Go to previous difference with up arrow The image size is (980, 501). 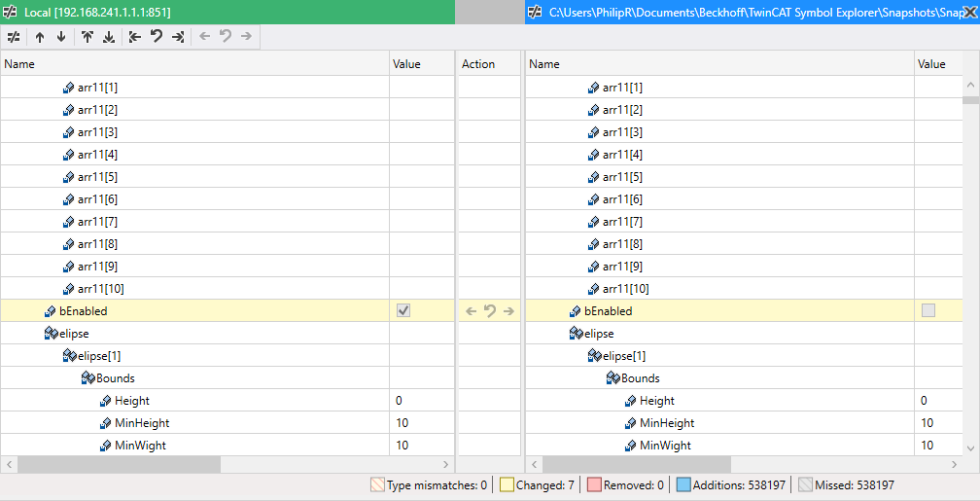pyautogui.click(x=39, y=37)
